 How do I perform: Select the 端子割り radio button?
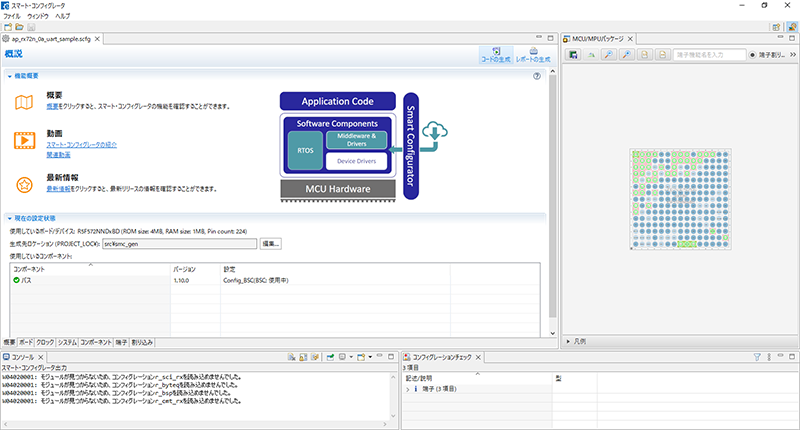[753, 55]
